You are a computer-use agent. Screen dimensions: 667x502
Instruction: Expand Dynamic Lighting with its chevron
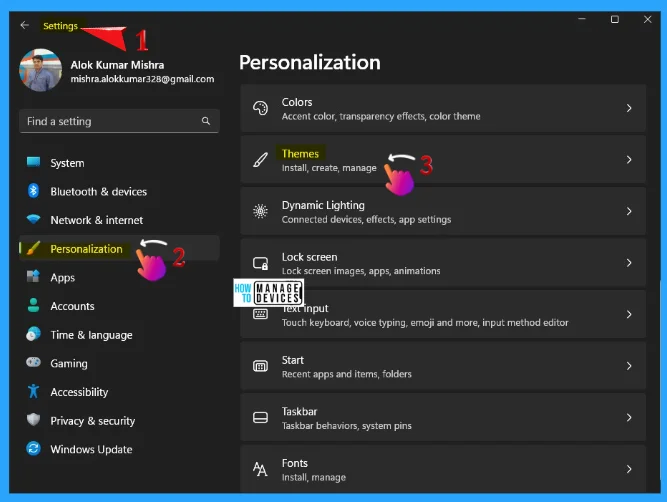[x=629, y=211]
